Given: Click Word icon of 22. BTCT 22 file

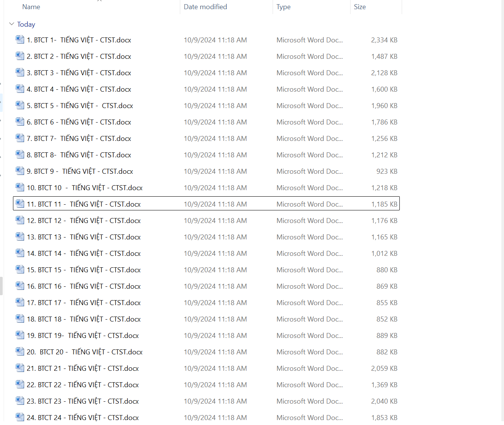Looking at the screenshot, I should click(x=20, y=384).
